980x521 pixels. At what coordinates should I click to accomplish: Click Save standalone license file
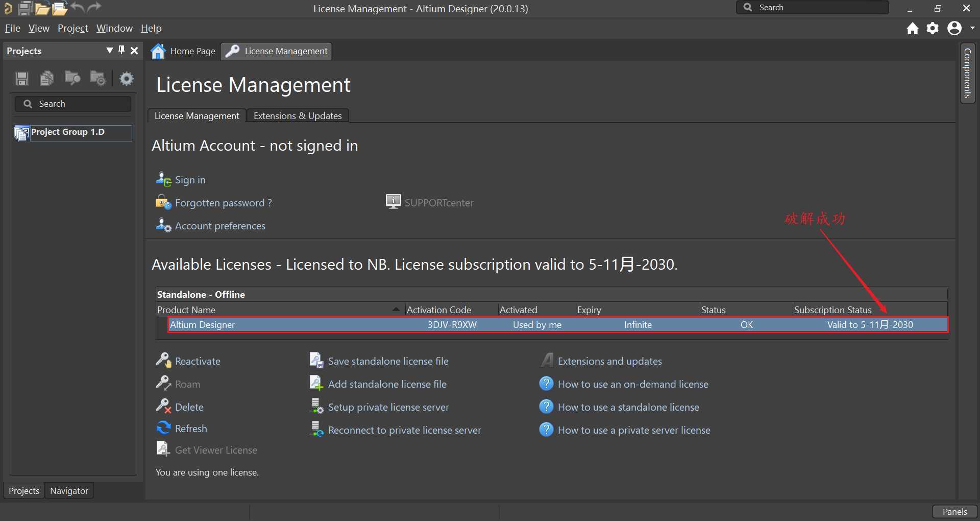coord(388,361)
